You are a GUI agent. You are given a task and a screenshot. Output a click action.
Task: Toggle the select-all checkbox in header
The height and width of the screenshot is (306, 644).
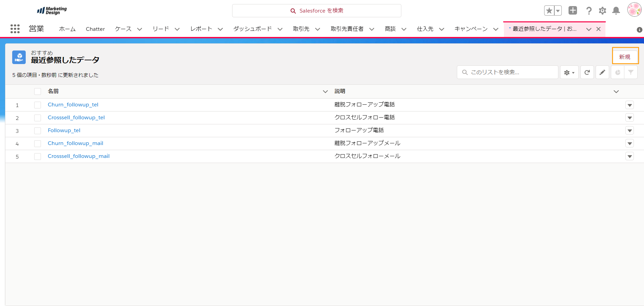click(x=38, y=91)
